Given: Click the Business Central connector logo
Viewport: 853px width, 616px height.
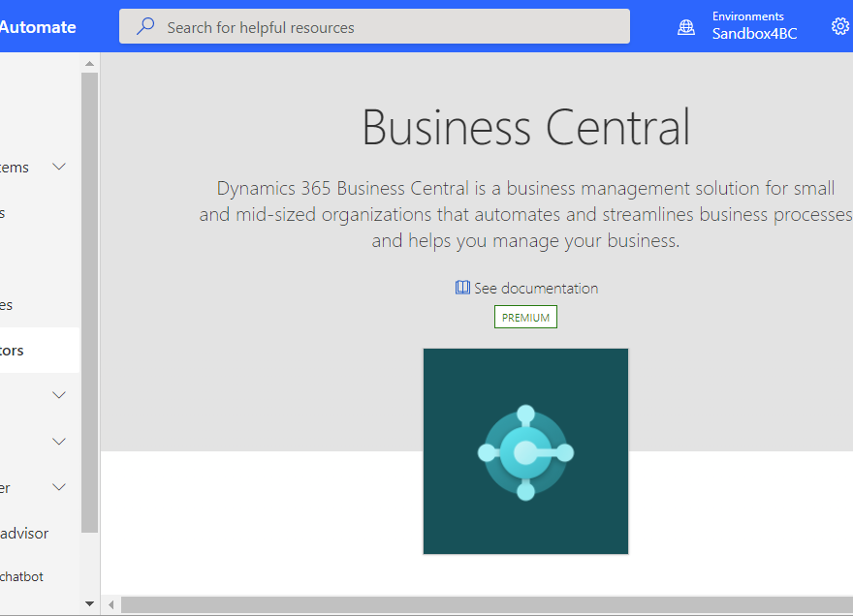Looking at the screenshot, I should tap(525, 451).
